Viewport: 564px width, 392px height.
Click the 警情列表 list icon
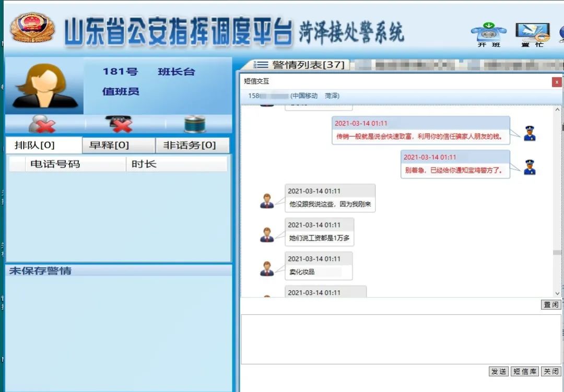pos(261,65)
